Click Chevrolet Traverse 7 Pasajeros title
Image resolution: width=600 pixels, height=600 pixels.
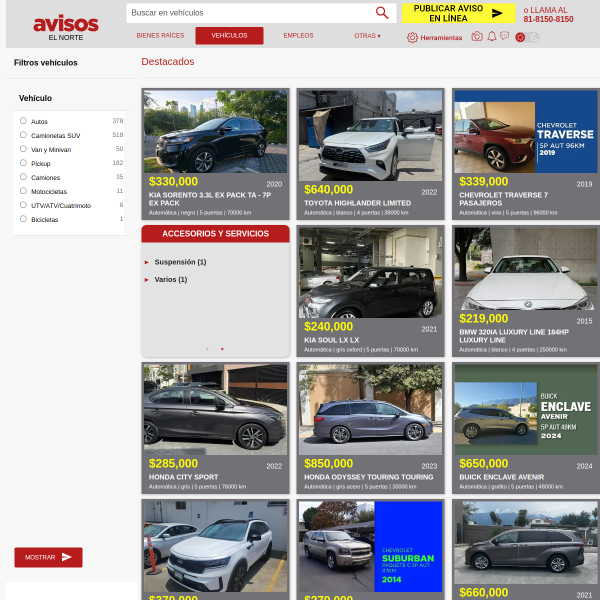[x=504, y=199]
